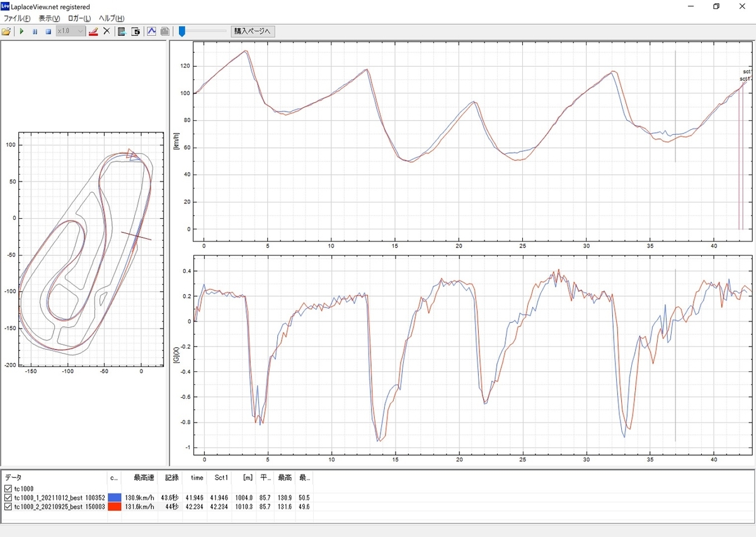
Task: Stop playback with the blue square icon
Action: [48, 31]
